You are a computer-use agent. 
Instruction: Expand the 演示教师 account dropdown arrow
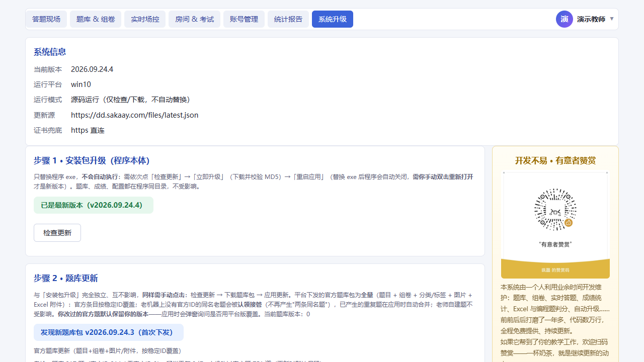[x=612, y=19]
